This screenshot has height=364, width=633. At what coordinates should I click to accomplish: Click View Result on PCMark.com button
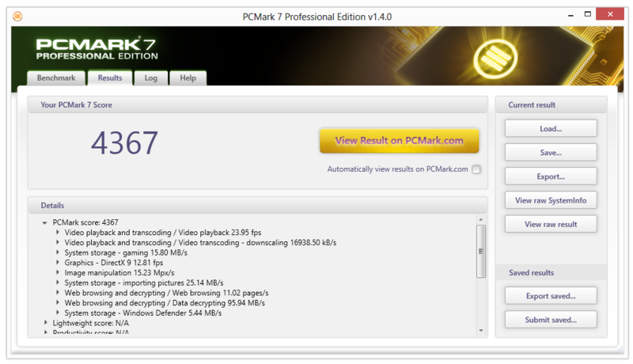click(x=400, y=140)
